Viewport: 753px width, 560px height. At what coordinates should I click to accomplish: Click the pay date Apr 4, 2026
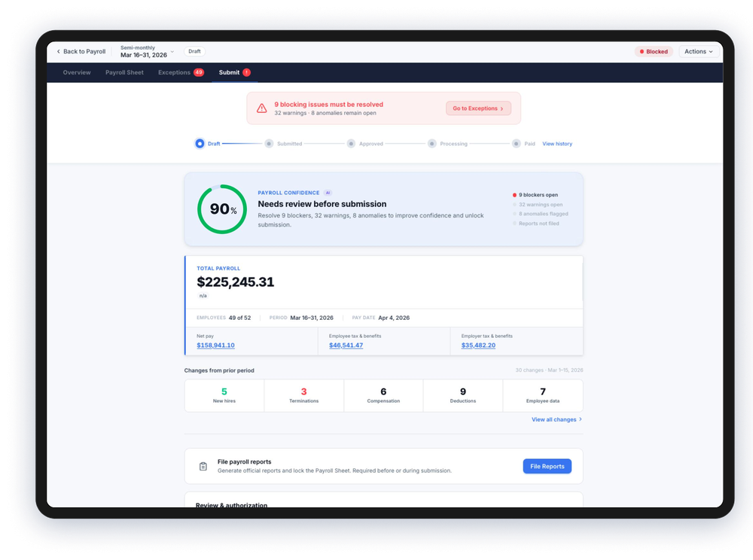[394, 318]
